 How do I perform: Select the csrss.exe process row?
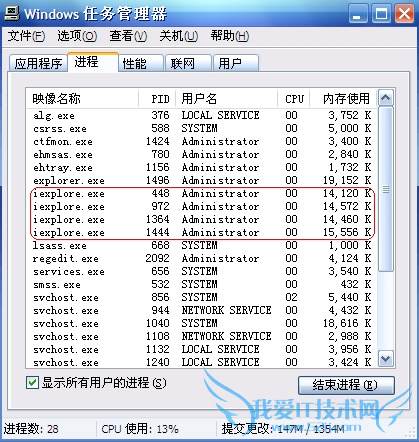[x=202, y=128]
